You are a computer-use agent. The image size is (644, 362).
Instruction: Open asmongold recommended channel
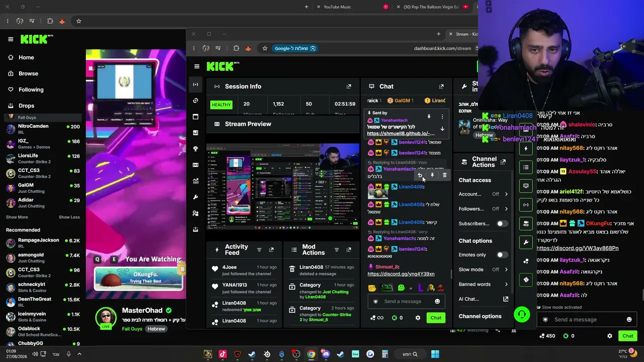[43, 258]
